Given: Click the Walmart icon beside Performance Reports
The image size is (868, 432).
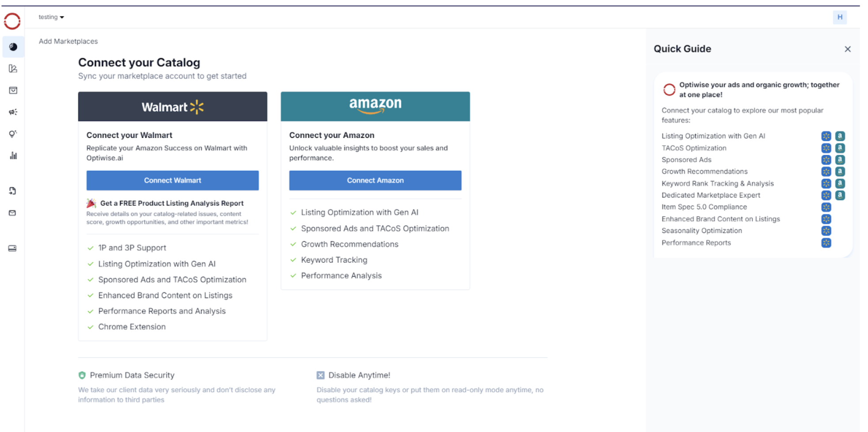Looking at the screenshot, I should (826, 243).
